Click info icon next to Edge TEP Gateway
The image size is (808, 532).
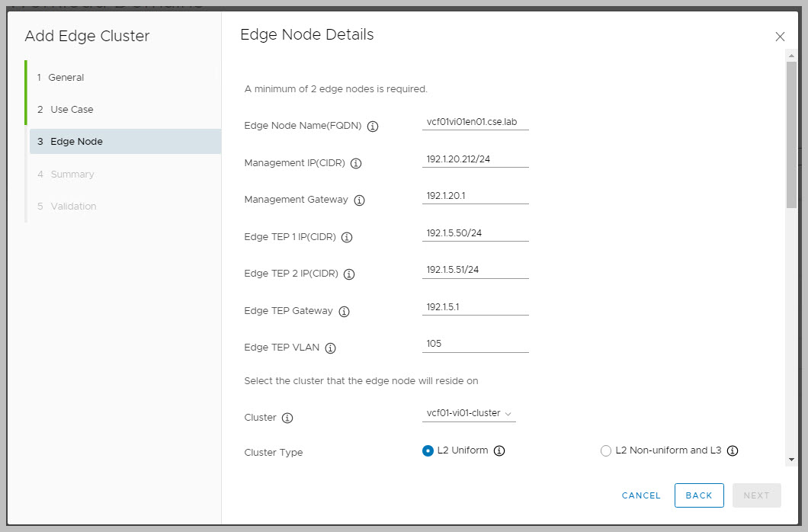click(344, 311)
